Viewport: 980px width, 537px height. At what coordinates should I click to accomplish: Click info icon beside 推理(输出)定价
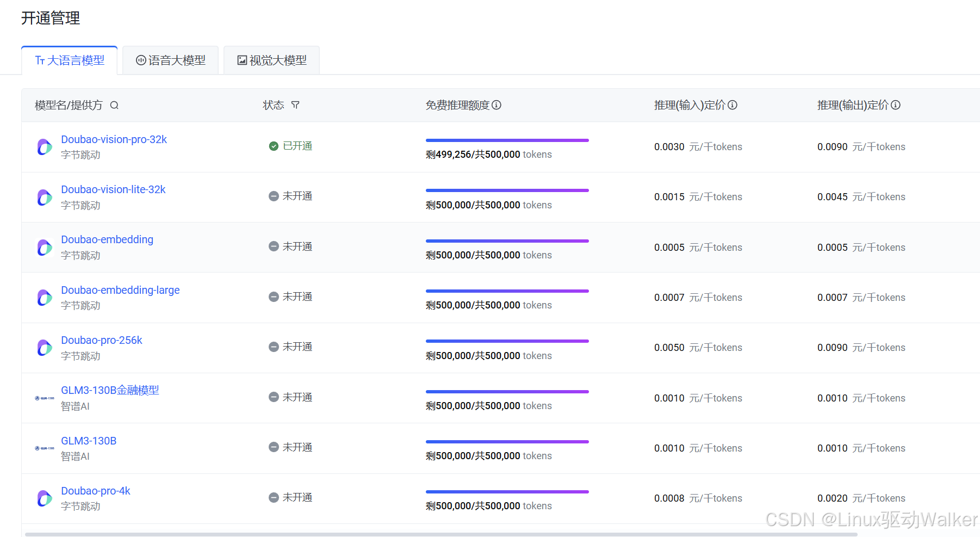[896, 105]
